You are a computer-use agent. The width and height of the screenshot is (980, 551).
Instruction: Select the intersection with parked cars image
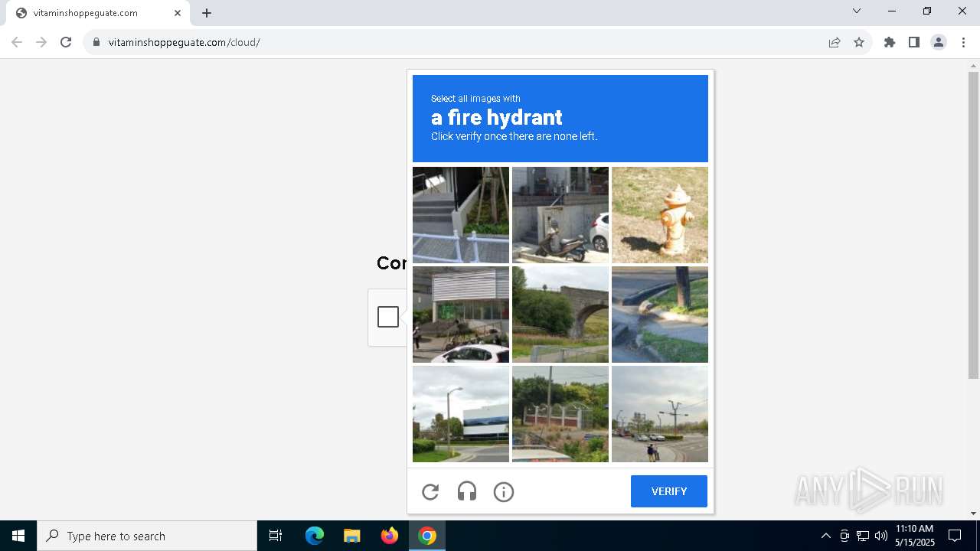(x=660, y=414)
